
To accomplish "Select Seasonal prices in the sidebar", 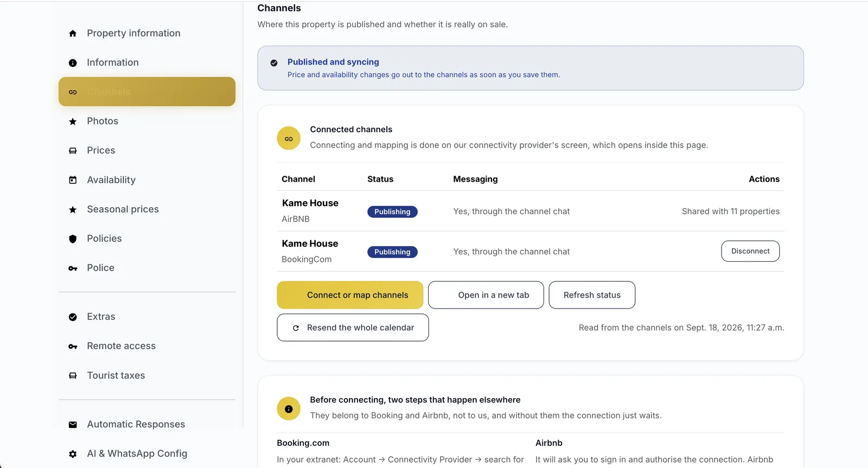I will click(x=147, y=209).
